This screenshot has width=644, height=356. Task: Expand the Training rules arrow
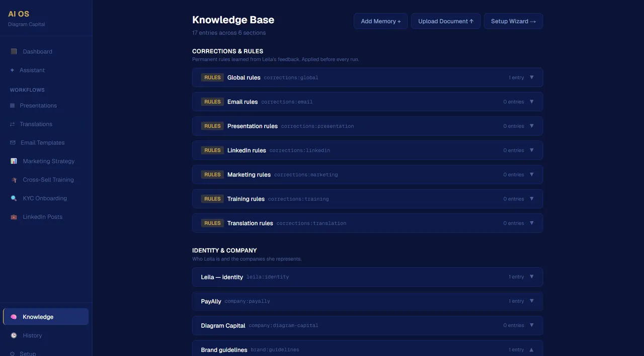coord(531,199)
